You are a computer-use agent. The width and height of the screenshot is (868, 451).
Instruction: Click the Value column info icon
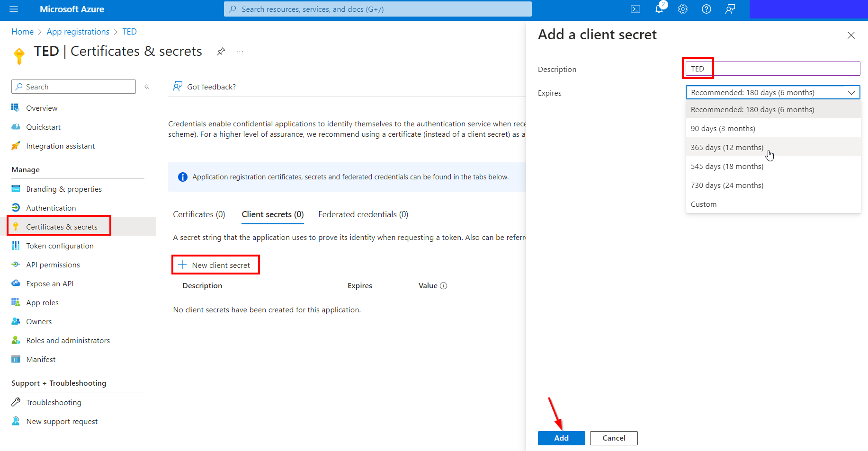[444, 286]
